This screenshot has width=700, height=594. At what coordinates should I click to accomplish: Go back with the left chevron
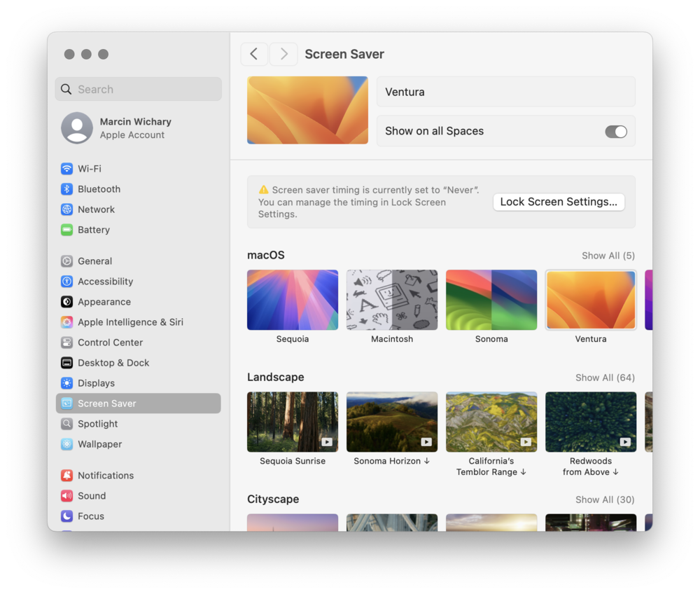point(254,54)
